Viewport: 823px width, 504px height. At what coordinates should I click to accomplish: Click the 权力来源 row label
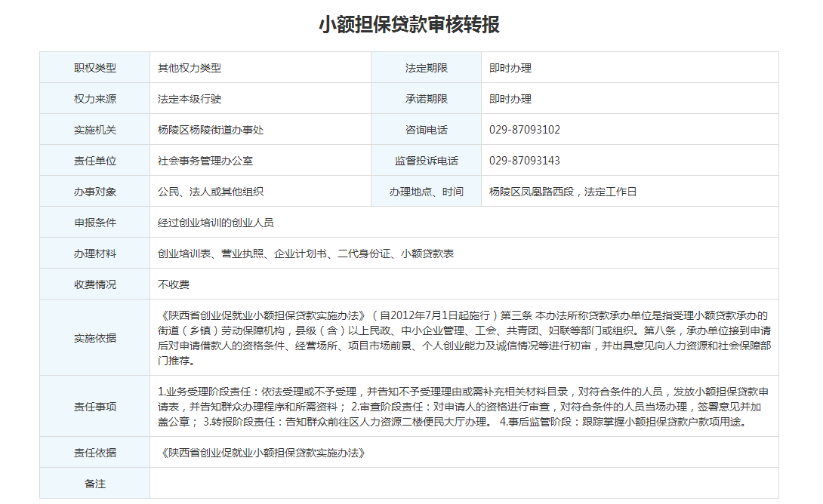point(95,99)
